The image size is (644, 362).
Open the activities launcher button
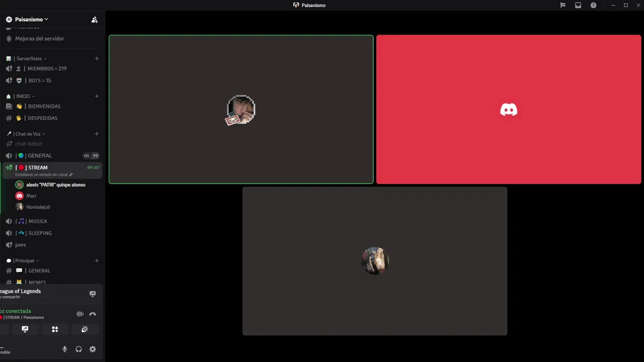tap(55, 329)
